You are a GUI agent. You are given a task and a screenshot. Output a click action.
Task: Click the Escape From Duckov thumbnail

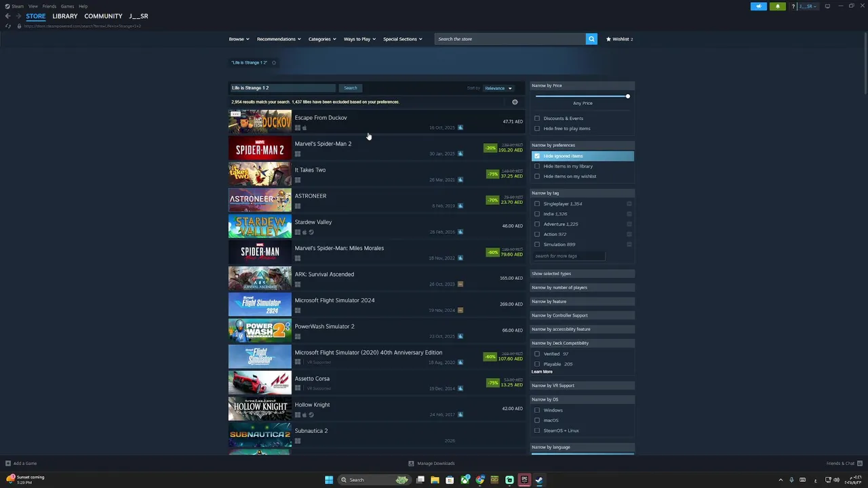(x=260, y=121)
